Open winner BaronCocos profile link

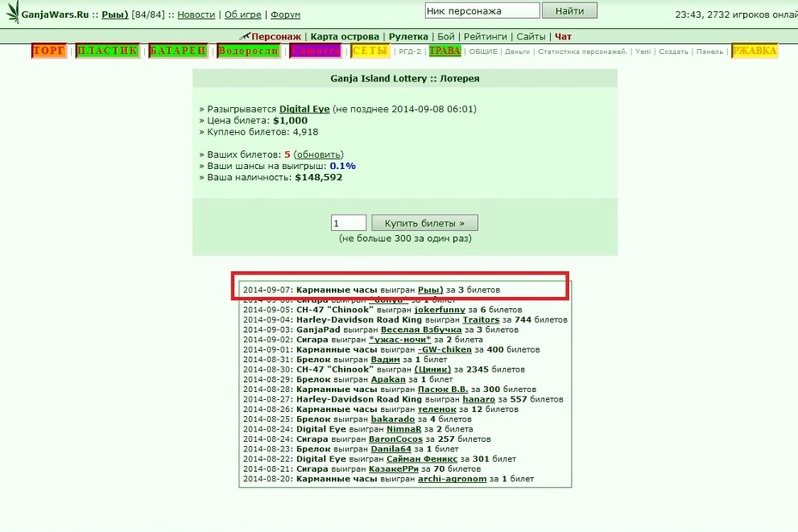point(396,438)
